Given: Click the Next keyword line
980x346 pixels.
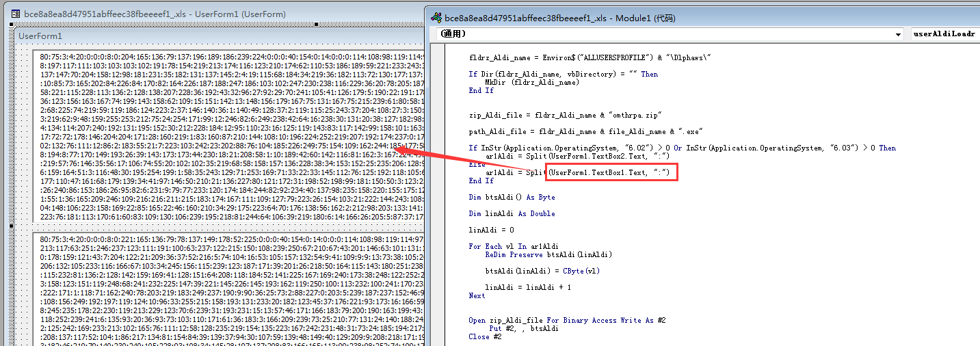Looking at the screenshot, I should point(477,295).
